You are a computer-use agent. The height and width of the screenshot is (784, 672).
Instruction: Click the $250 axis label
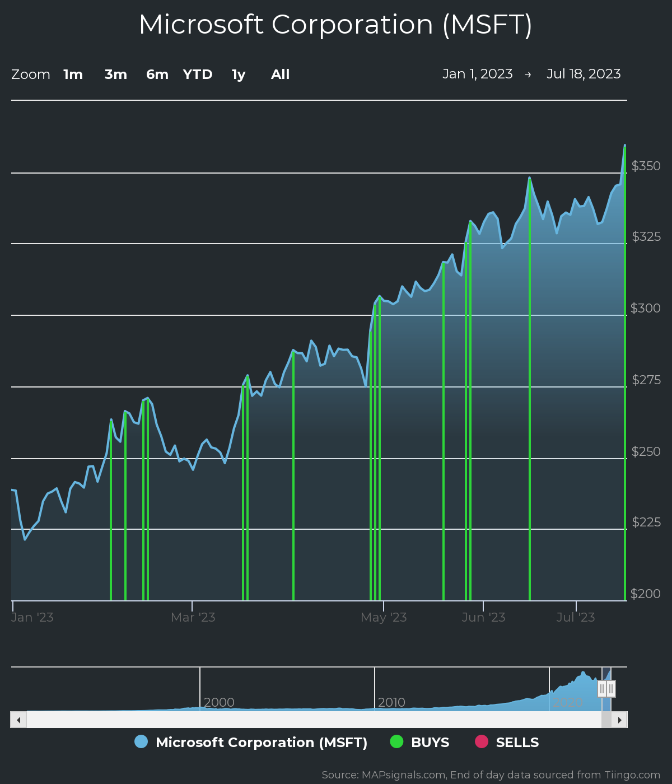646,451
